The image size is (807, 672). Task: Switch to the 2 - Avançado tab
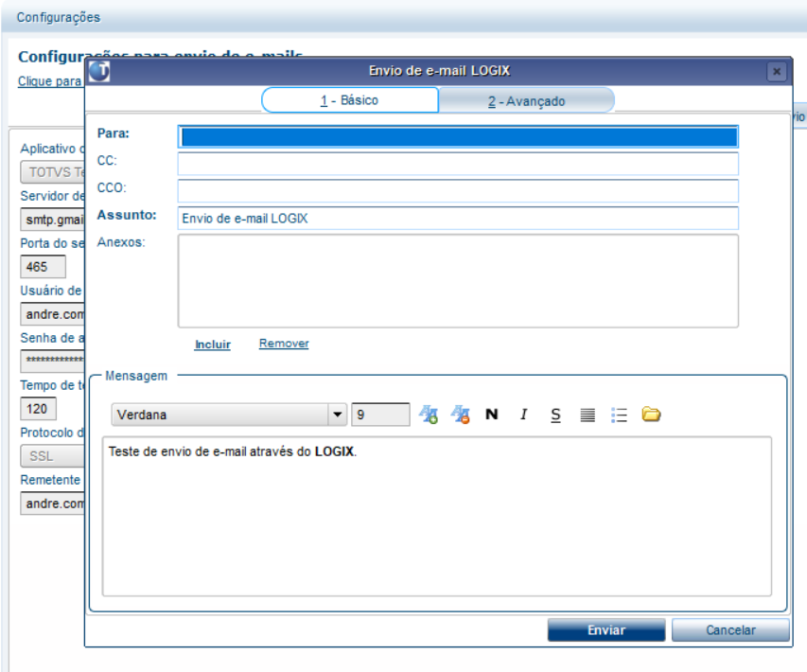pyautogui.click(x=527, y=101)
